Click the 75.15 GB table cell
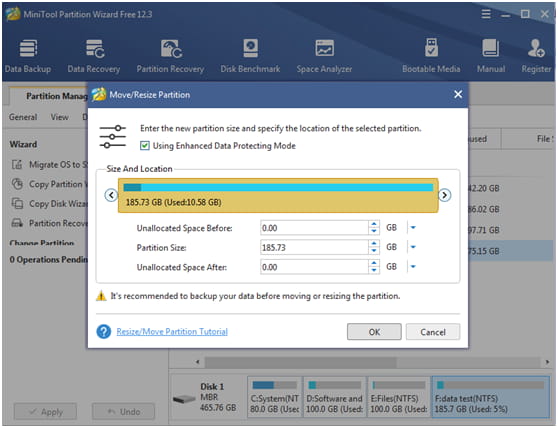This screenshot has height=428, width=558. (x=484, y=251)
